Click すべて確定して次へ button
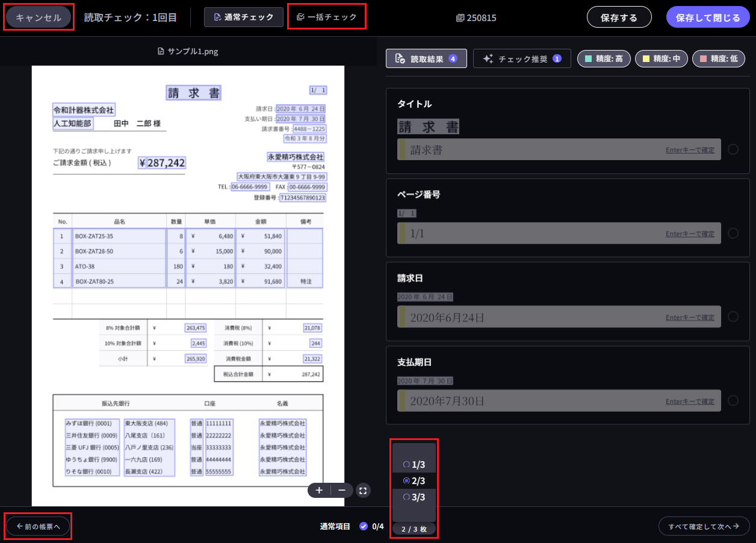The width and height of the screenshot is (756, 543). pyautogui.click(x=704, y=526)
